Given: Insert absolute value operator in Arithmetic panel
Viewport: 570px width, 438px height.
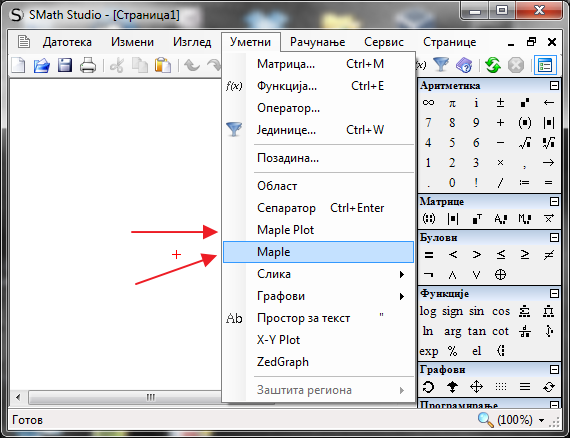Looking at the screenshot, I should (549, 123).
